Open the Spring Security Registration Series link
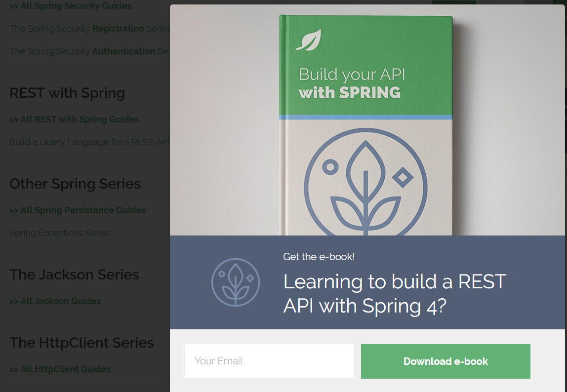Image resolution: width=567 pixels, height=392 pixels. tap(90, 29)
